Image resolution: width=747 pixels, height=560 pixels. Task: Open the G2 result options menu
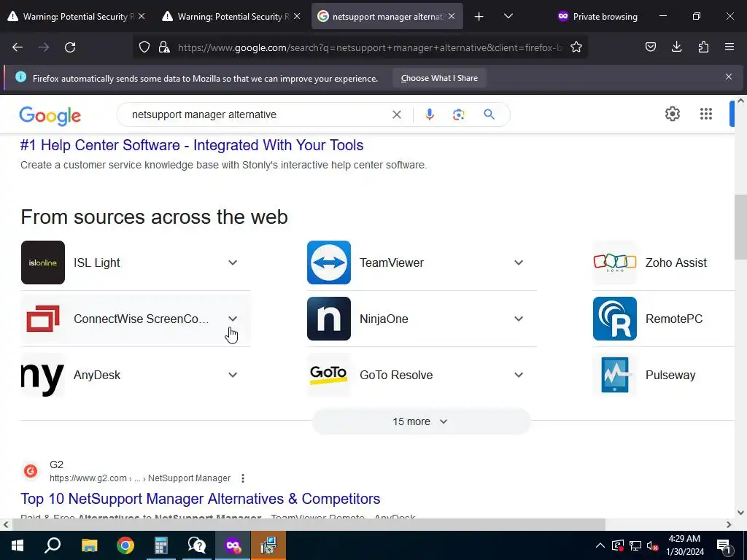coord(242,478)
